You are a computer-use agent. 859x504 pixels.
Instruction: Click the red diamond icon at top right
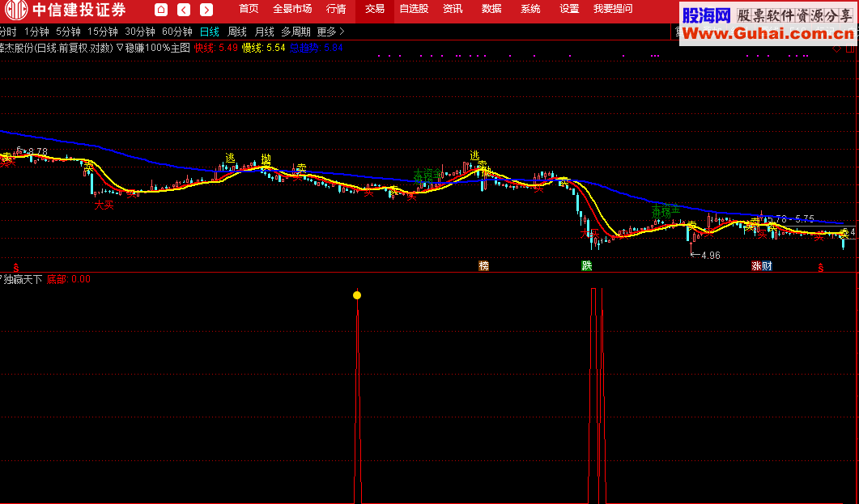pos(836,49)
